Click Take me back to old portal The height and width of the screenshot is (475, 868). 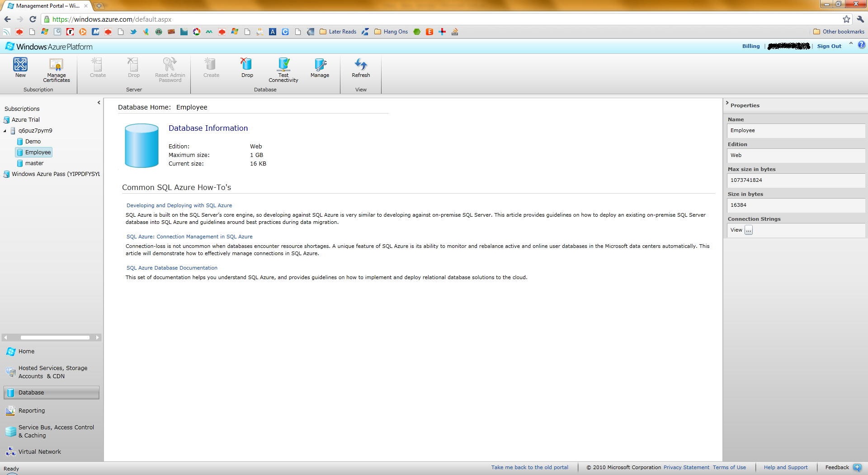click(529, 467)
